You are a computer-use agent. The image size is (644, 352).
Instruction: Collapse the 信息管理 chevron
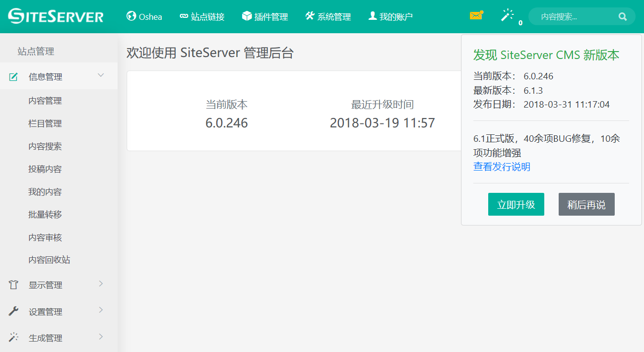click(x=101, y=75)
